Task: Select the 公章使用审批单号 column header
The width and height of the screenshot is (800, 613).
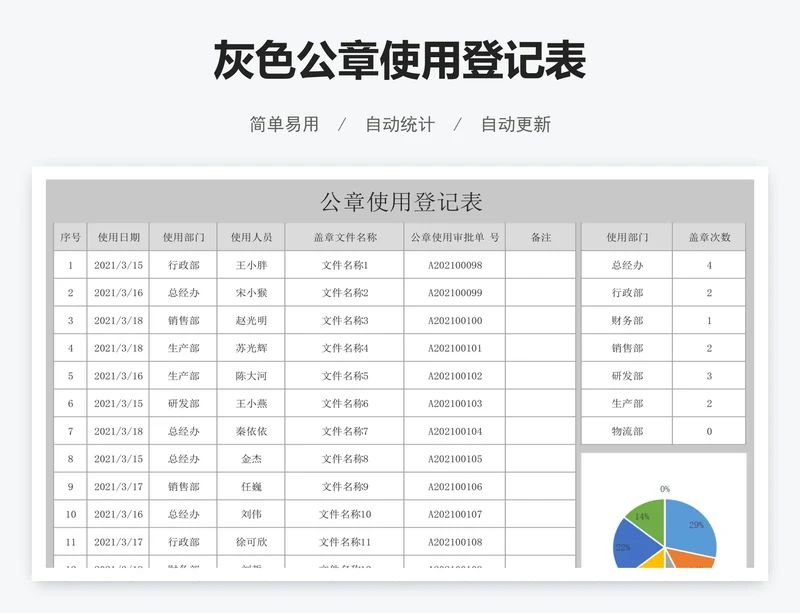Action: pos(455,237)
